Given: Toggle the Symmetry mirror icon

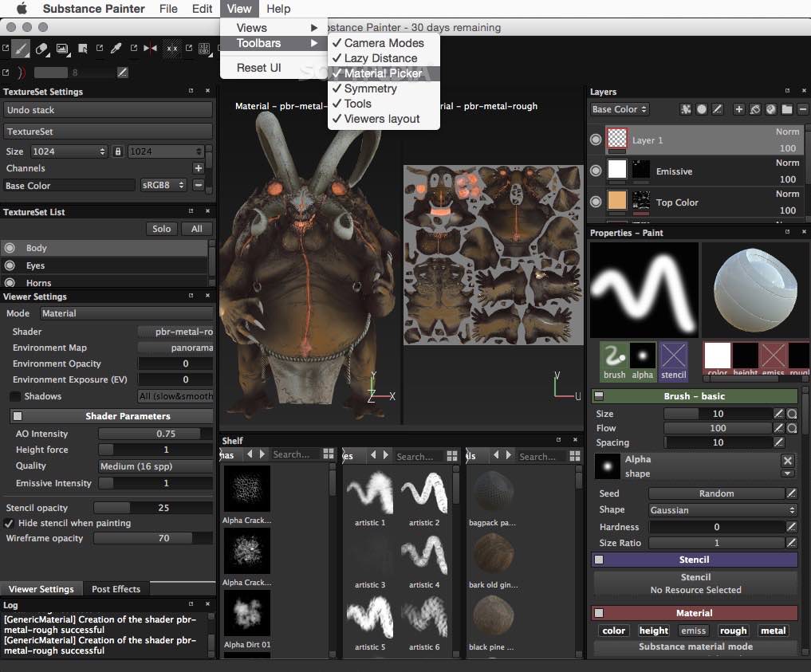Looking at the screenshot, I should point(151,48).
